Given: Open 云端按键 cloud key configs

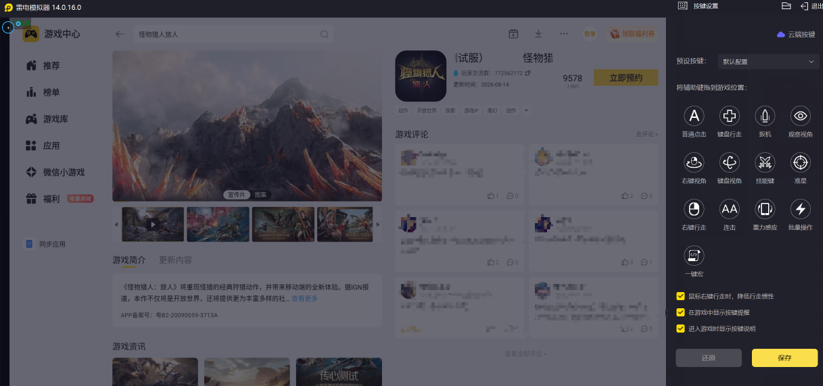Looking at the screenshot, I should pyautogui.click(x=796, y=34).
